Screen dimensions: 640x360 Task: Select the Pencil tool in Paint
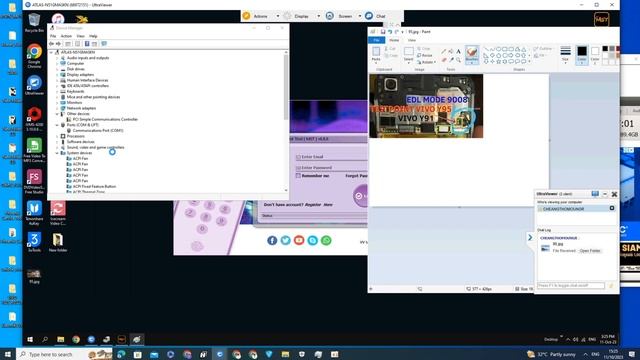tap(444, 51)
